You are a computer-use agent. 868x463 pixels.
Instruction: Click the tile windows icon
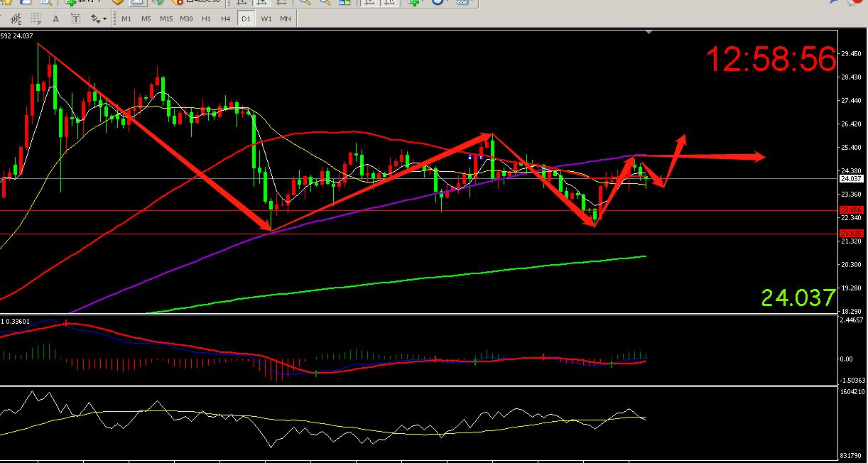click(344, 3)
